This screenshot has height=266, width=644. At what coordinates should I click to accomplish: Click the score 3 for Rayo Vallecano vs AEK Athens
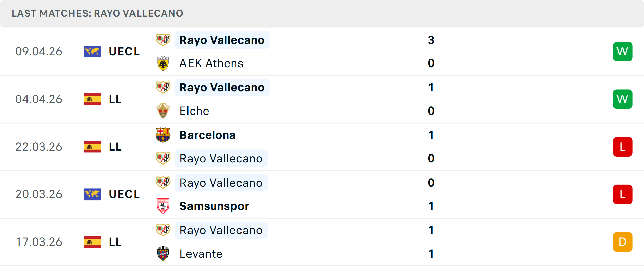(431, 40)
